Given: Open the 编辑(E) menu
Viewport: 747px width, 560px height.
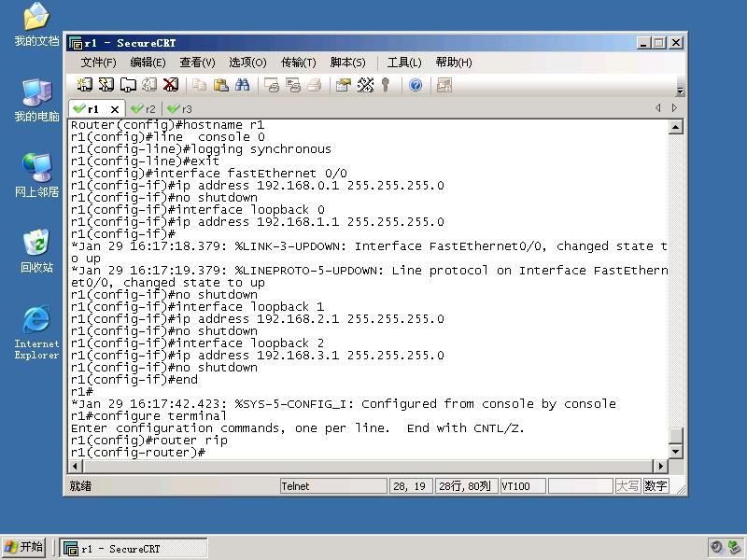Looking at the screenshot, I should click(x=148, y=63).
